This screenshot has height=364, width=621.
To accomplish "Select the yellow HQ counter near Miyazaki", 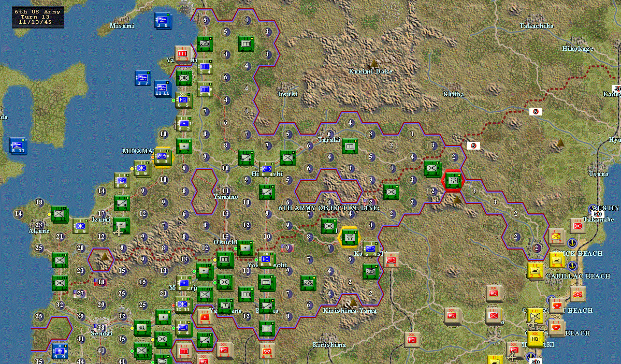I will coord(536,340).
